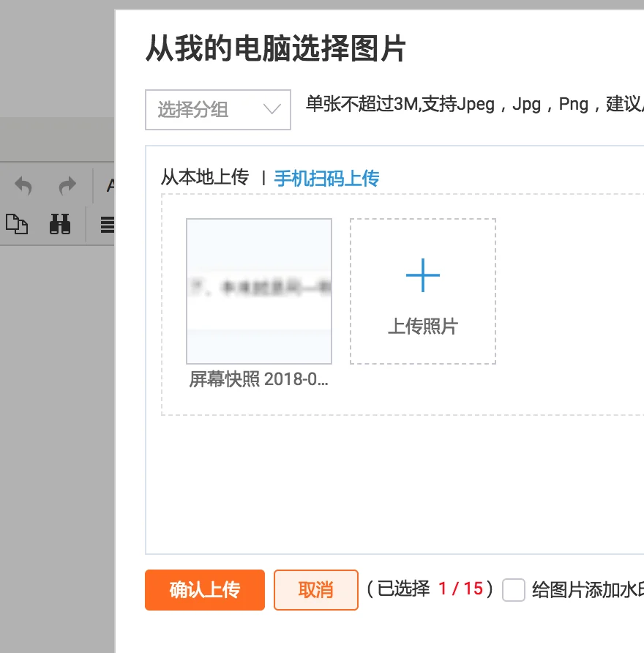
Task: Switch to 手机扫码上传 tab
Action: coord(327,178)
